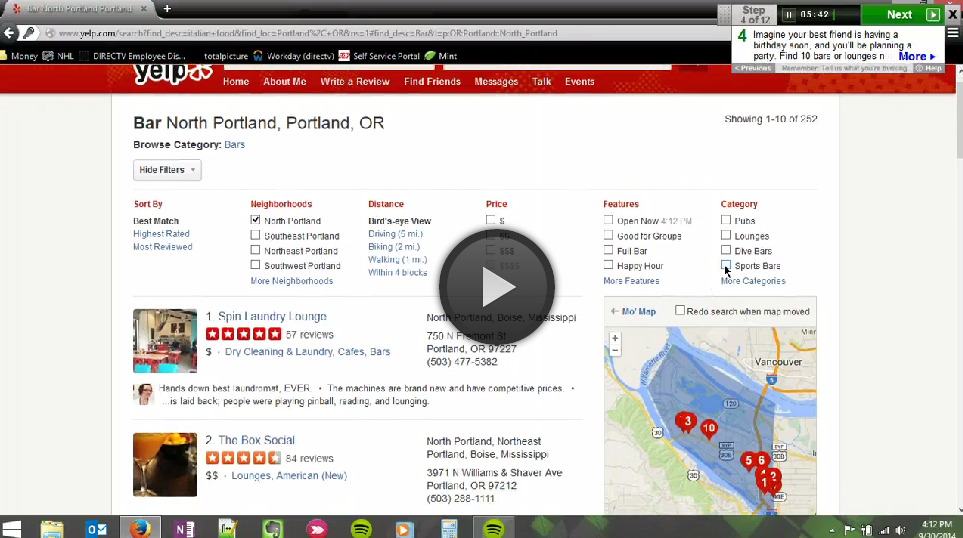Go to Find Friends in navigation bar
The image size is (963, 538).
pos(432,82)
